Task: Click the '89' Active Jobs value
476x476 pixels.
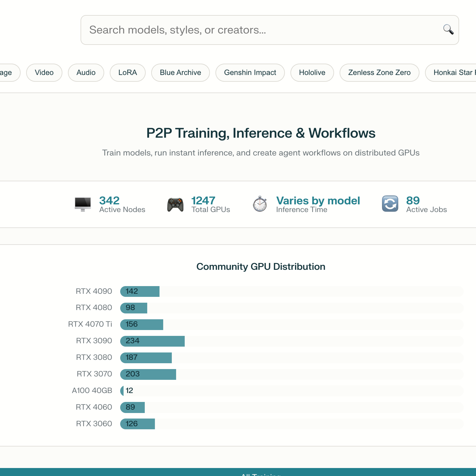Action: [x=413, y=201]
